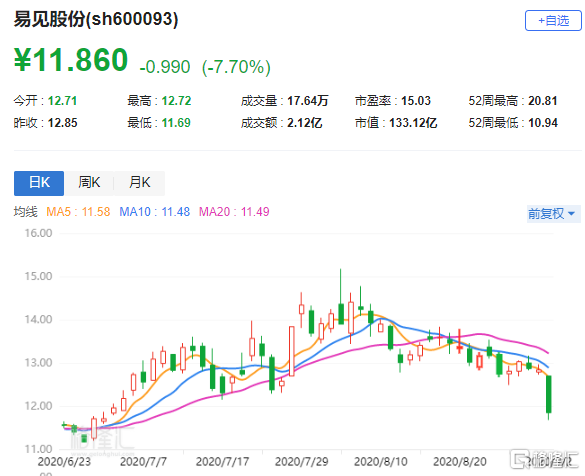Click the 16.00 y-axis label
This screenshot has height=476, width=585.
pyautogui.click(x=38, y=233)
